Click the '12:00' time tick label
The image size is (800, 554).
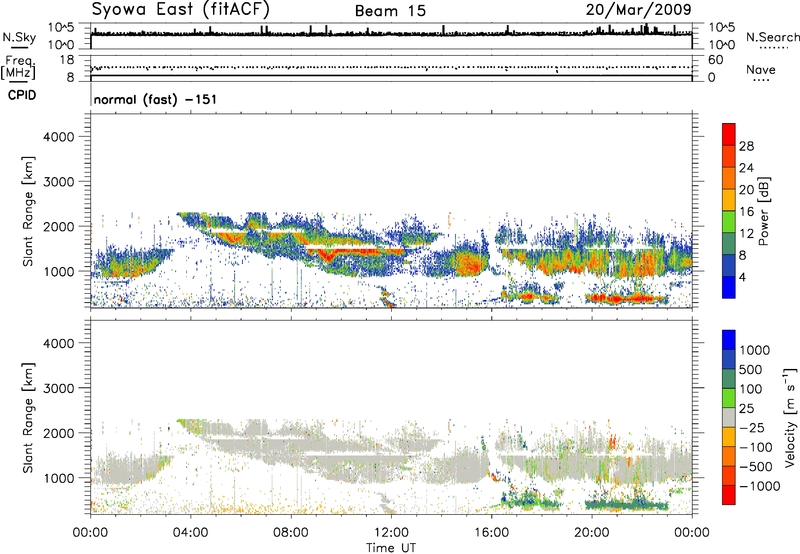pyautogui.click(x=391, y=533)
